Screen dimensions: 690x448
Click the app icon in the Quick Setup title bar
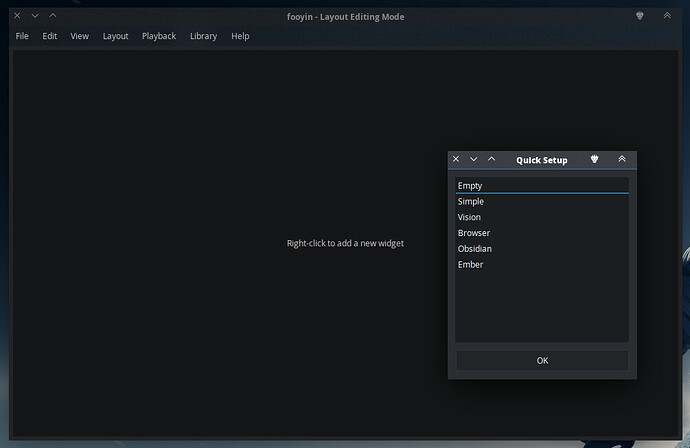pyautogui.click(x=594, y=160)
